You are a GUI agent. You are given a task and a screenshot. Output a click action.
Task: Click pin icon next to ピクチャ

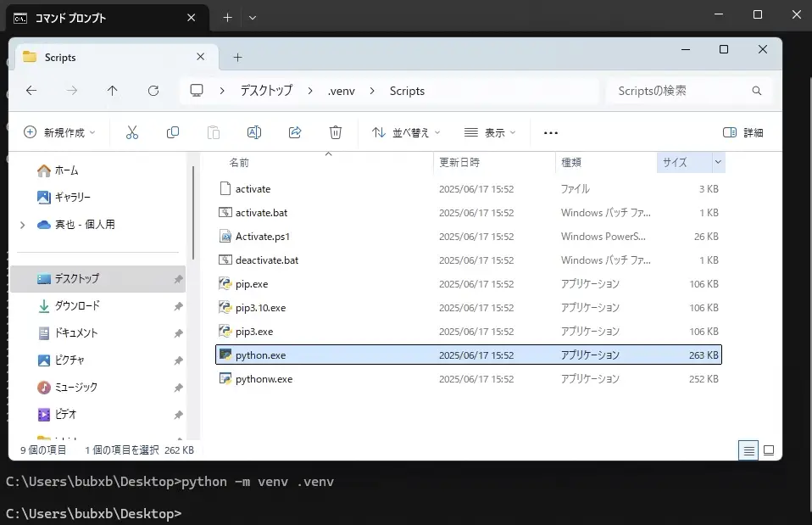(x=178, y=360)
